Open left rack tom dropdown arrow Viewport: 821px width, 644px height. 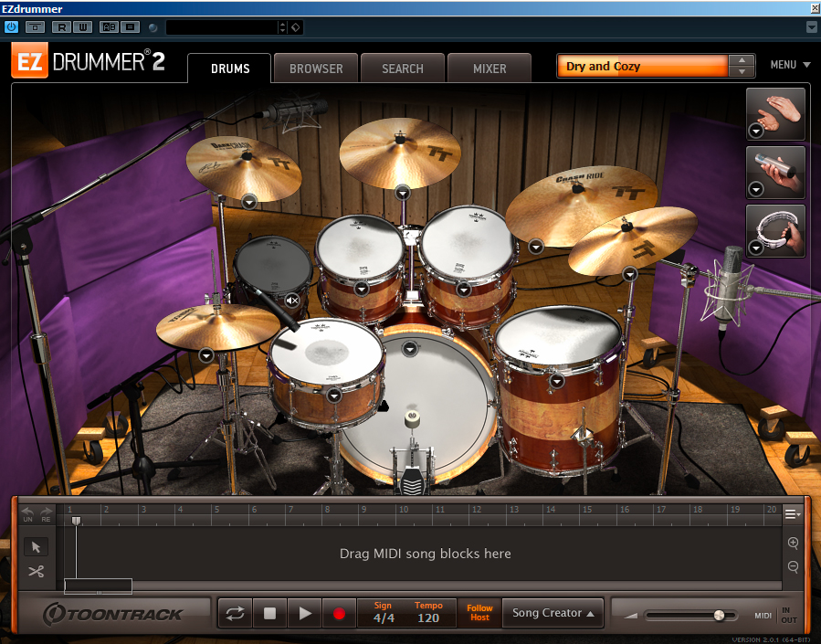tap(362, 289)
